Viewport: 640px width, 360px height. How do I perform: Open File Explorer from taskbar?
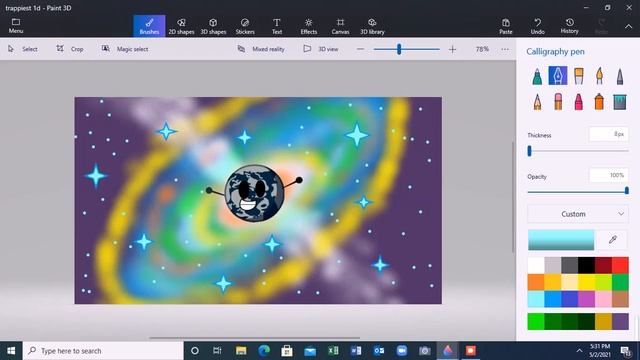(x=241, y=351)
